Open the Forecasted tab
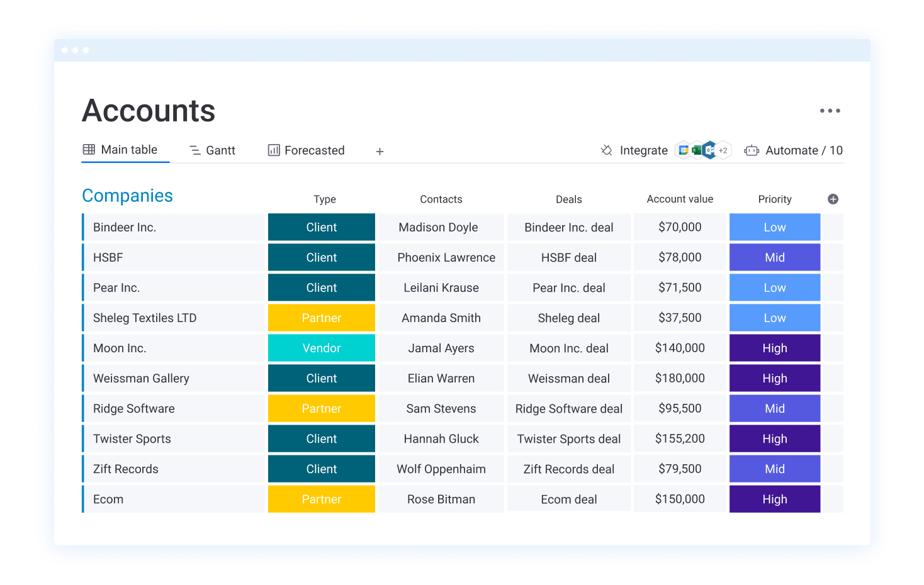 click(307, 150)
